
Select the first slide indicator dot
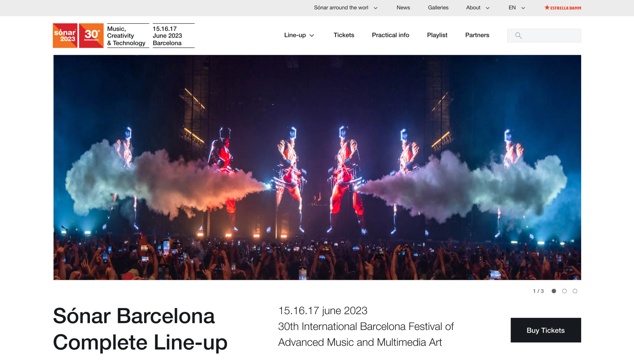click(x=554, y=291)
